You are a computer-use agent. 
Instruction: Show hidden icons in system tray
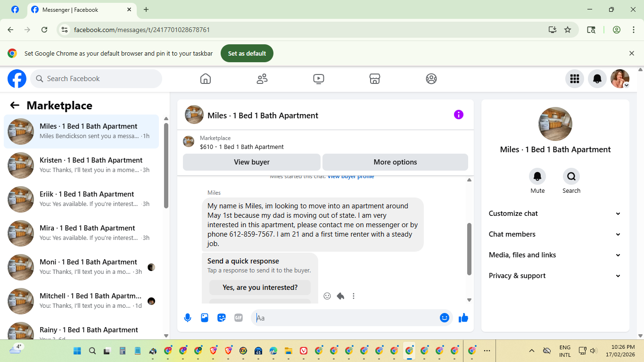tap(532, 351)
